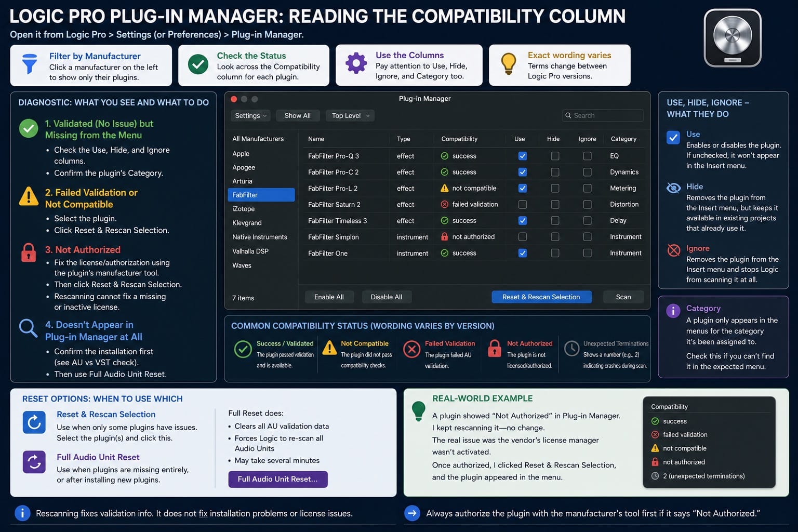The height and width of the screenshot is (532, 798).
Task: Click the Show All button
Action: [x=297, y=116]
